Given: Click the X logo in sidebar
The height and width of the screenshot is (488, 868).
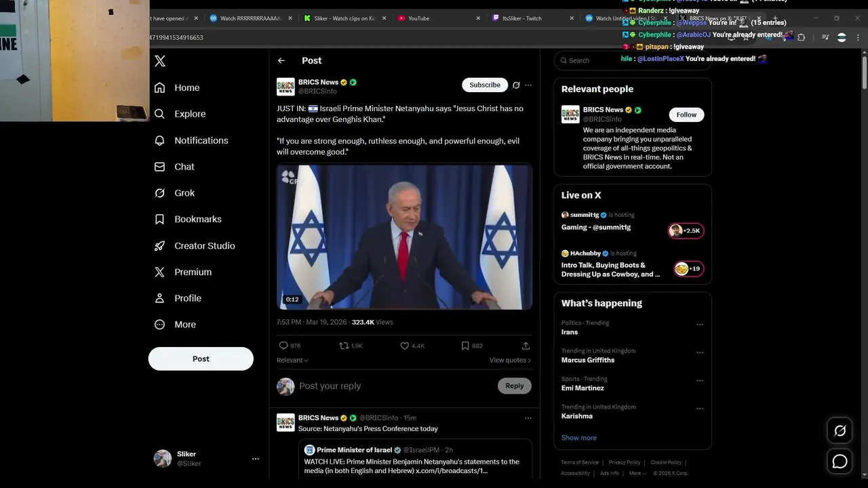Looking at the screenshot, I should (x=160, y=61).
